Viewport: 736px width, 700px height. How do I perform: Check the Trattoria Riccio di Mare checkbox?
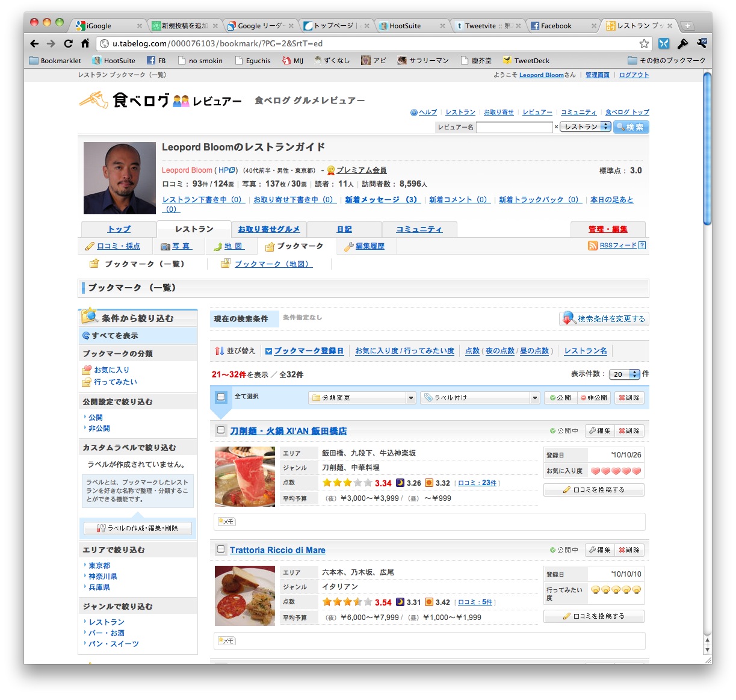click(x=221, y=550)
